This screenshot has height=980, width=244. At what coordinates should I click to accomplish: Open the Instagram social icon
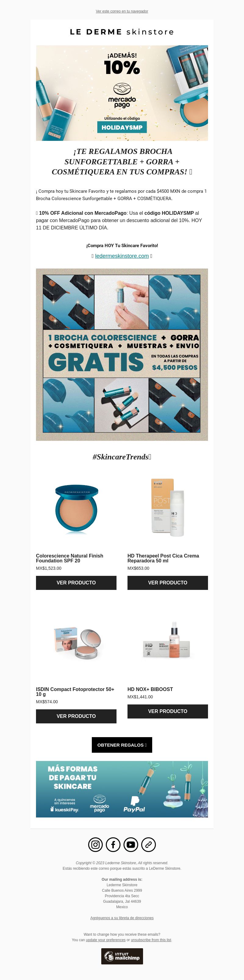95,845
